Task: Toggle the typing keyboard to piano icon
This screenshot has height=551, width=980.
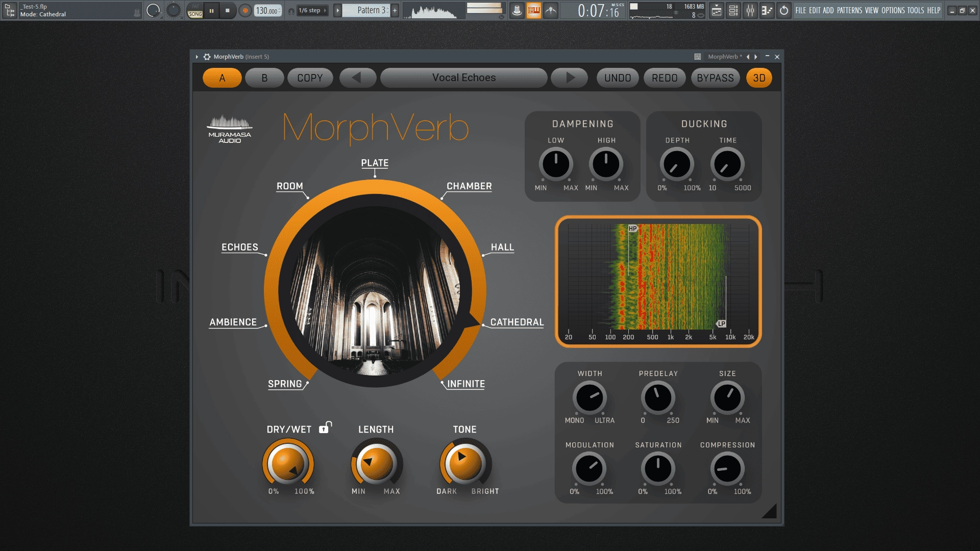Action: point(534,10)
